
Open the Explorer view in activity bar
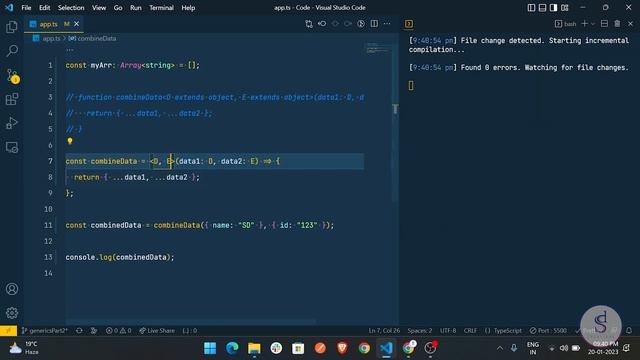[12, 27]
